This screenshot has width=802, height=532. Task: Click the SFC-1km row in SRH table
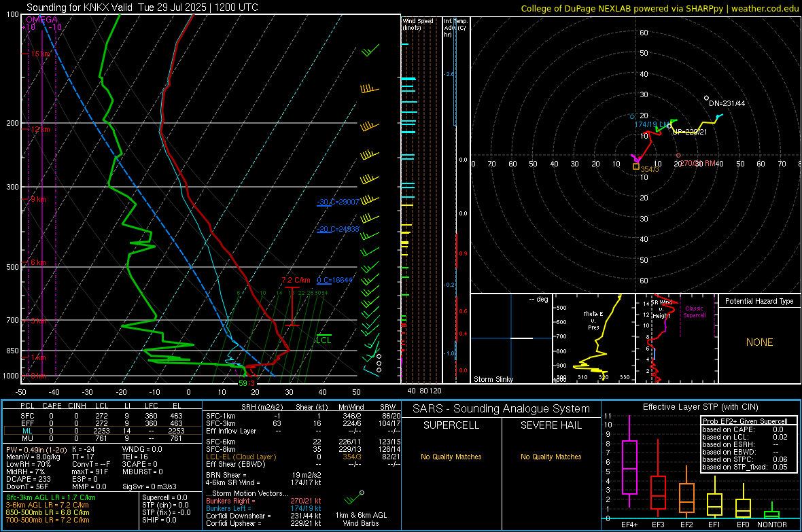[303, 416]
